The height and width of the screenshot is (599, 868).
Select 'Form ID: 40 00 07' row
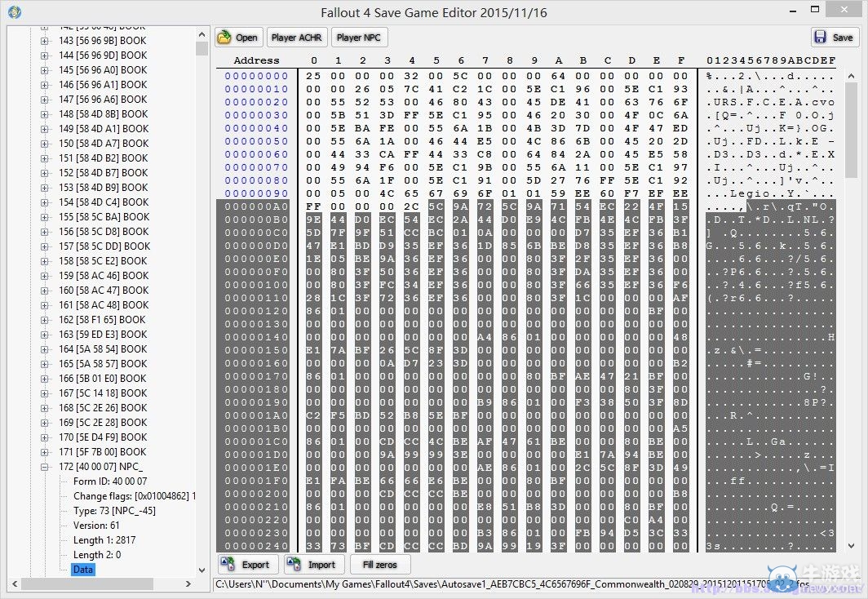[110, 481]
